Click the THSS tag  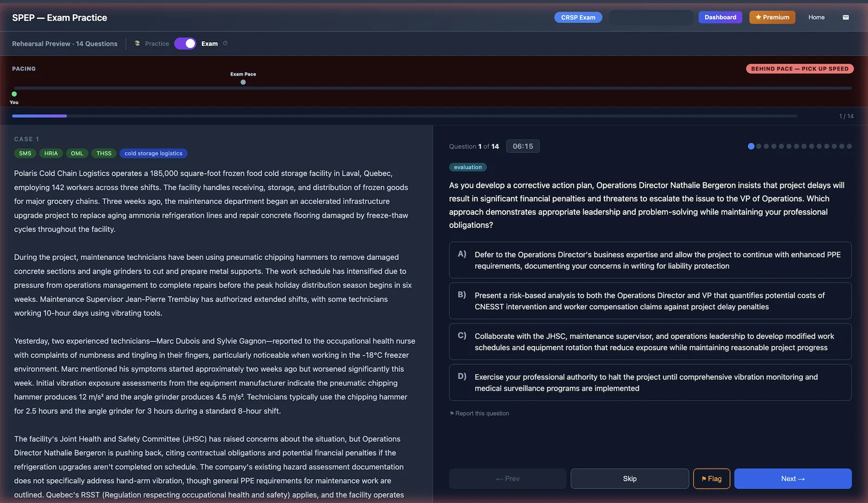pos(104,154)
